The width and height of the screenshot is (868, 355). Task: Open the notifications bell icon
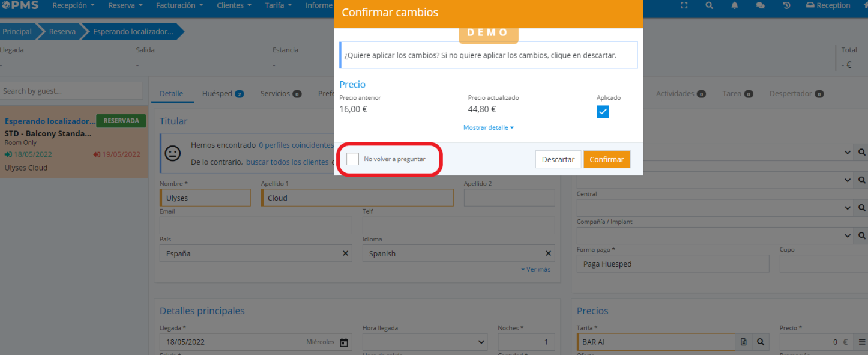click(x=735, y=5)
